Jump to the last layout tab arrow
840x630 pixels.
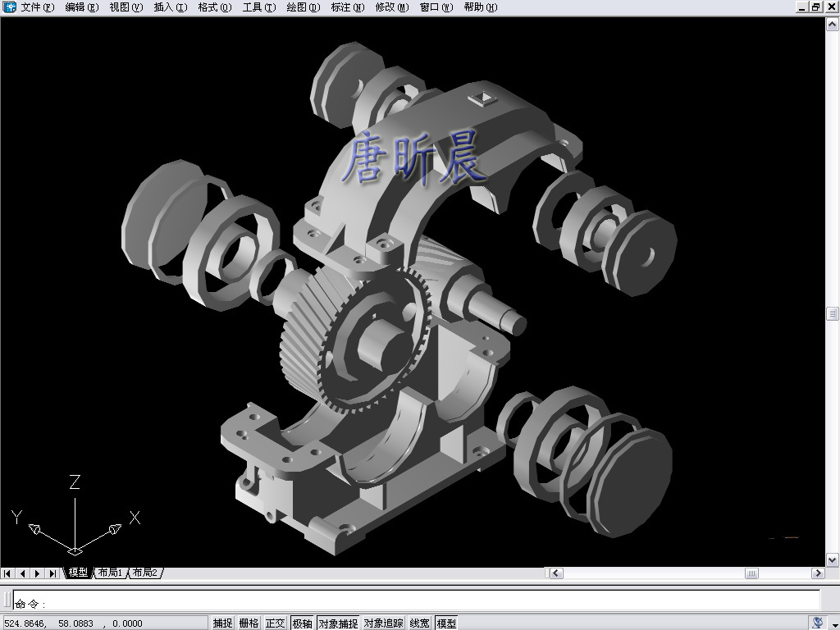[x=52, y=573]
